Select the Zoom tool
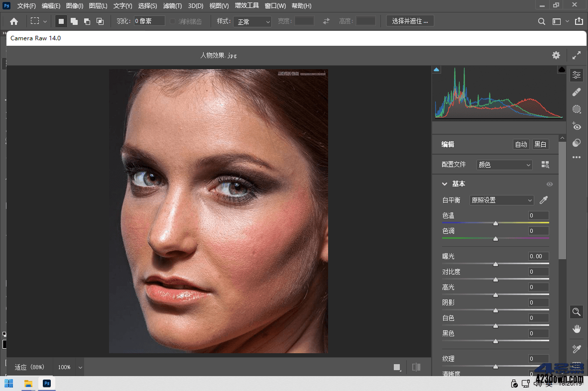This screenshot has height=391, width=588. pyautogui.click(x=576, y=312)
